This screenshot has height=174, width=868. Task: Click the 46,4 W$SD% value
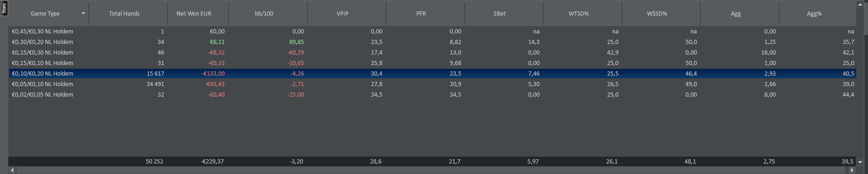coord(691,74)
